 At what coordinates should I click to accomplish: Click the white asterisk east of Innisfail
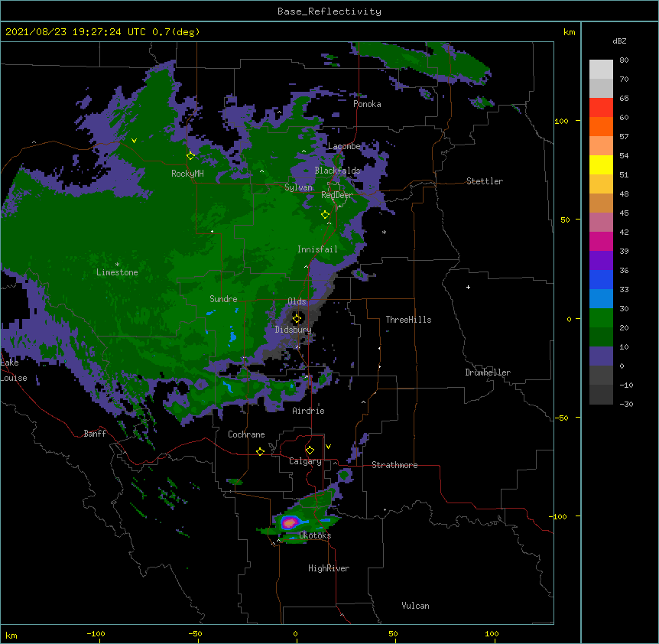click(384, 233)
